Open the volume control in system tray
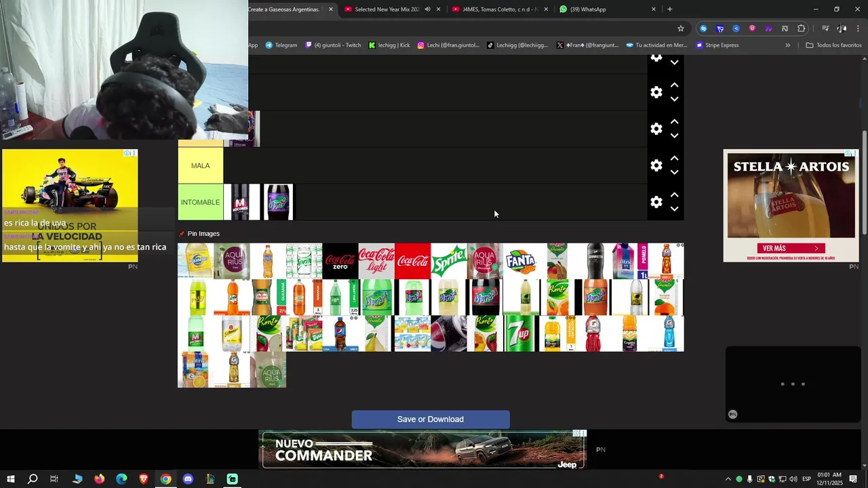 [793, 479]
